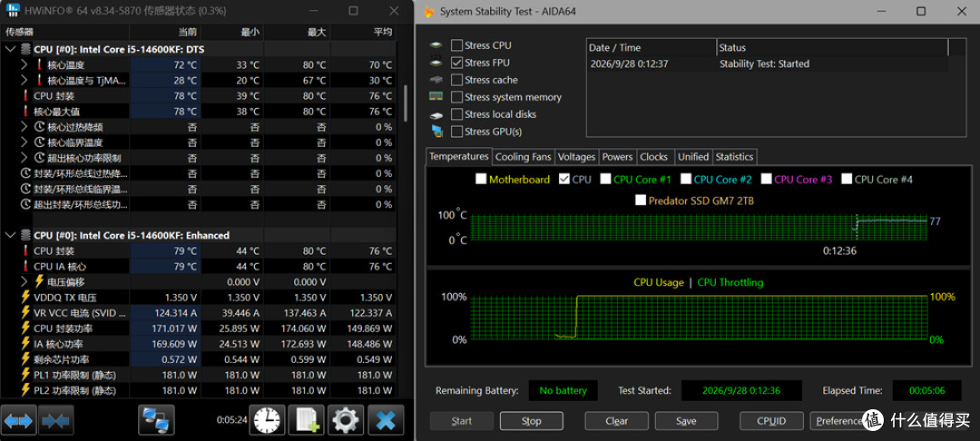The image size is (980, 441).
Task: Click HWiNFO expand-layout blue arrows icon
Action: coord(19,420)
